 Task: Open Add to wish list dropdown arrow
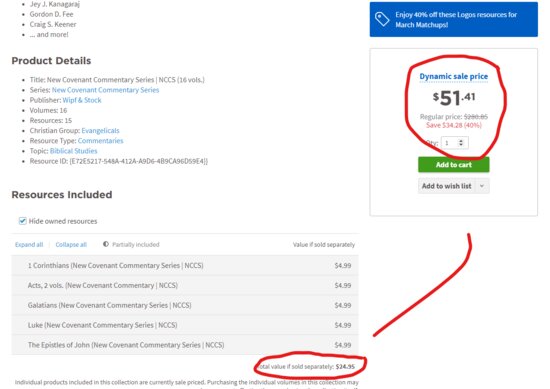(482, 186)
